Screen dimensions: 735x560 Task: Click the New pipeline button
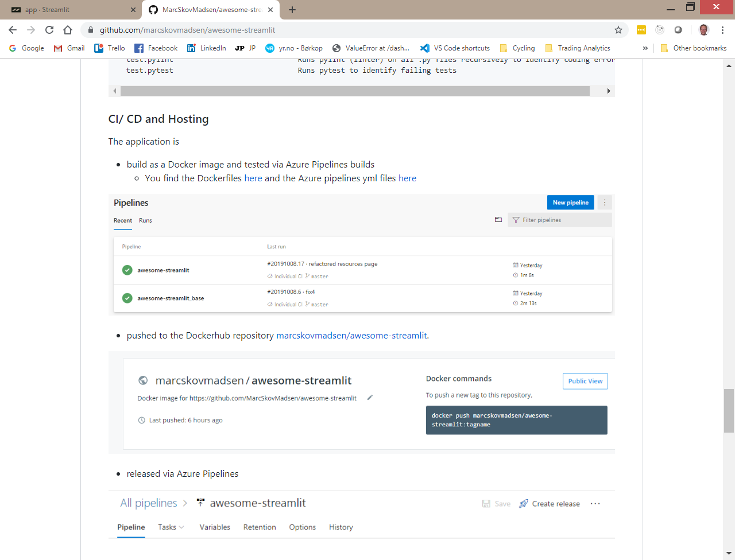[x=571, y=203]
